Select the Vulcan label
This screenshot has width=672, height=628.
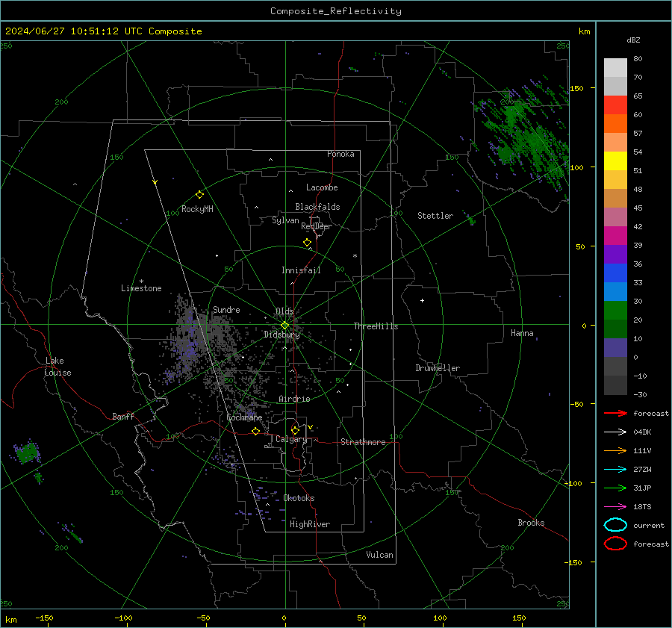[x=379, y=555]
